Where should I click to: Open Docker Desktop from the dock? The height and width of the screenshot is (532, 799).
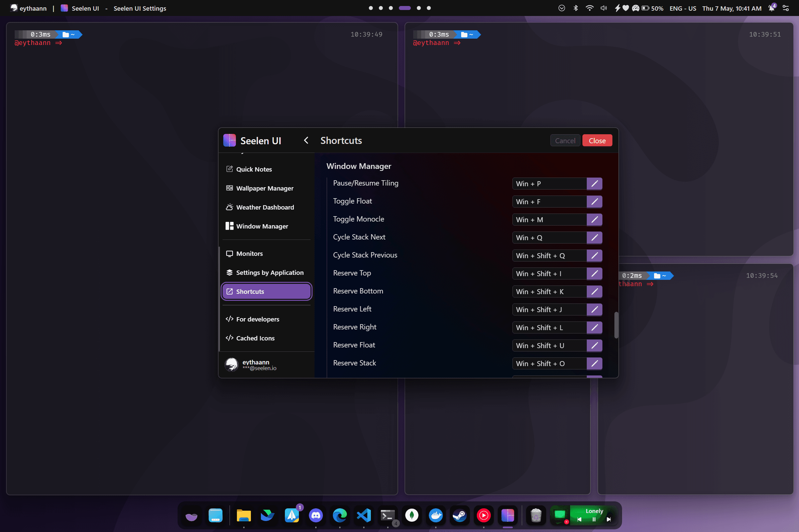pyautogui.click(x=436, y=515)
